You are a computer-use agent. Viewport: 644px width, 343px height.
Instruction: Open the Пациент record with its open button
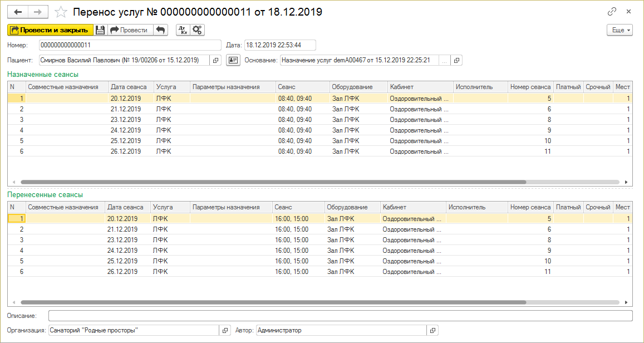click(x=216, y=60)
